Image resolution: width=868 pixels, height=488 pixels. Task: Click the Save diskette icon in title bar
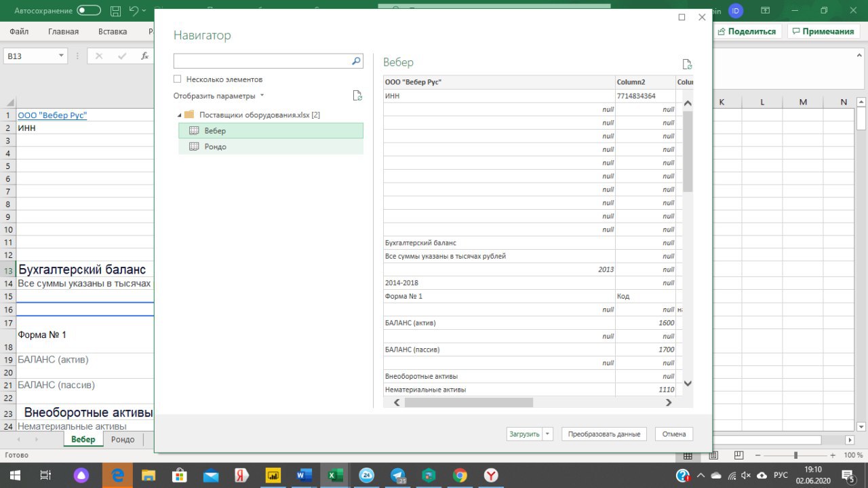(116, 11)
